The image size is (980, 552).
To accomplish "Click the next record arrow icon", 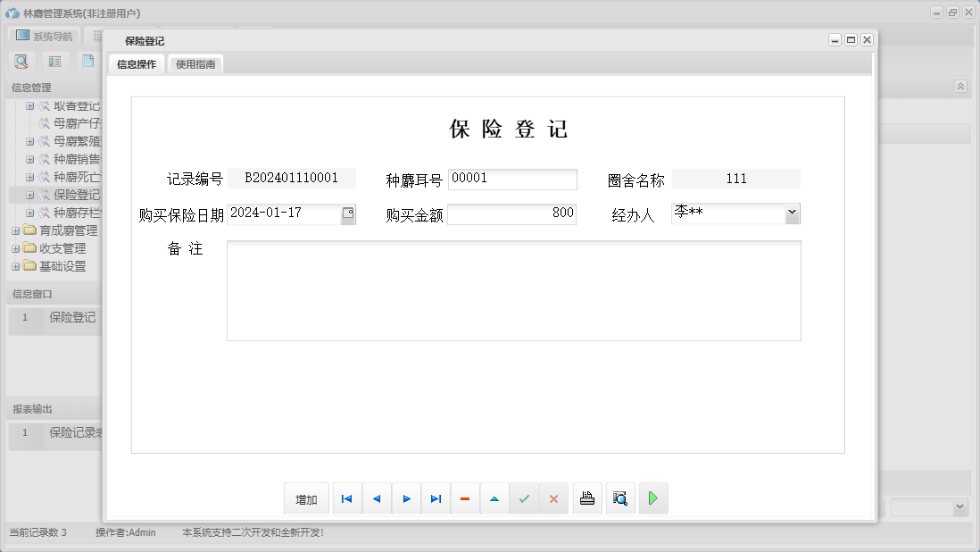I will coord(406,498).
